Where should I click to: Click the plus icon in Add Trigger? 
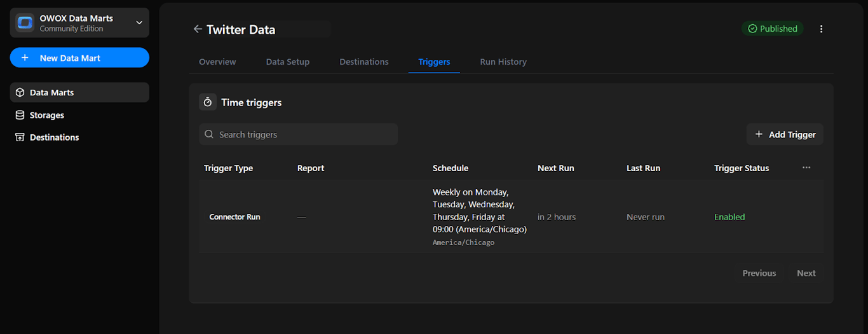click(759, 134)
